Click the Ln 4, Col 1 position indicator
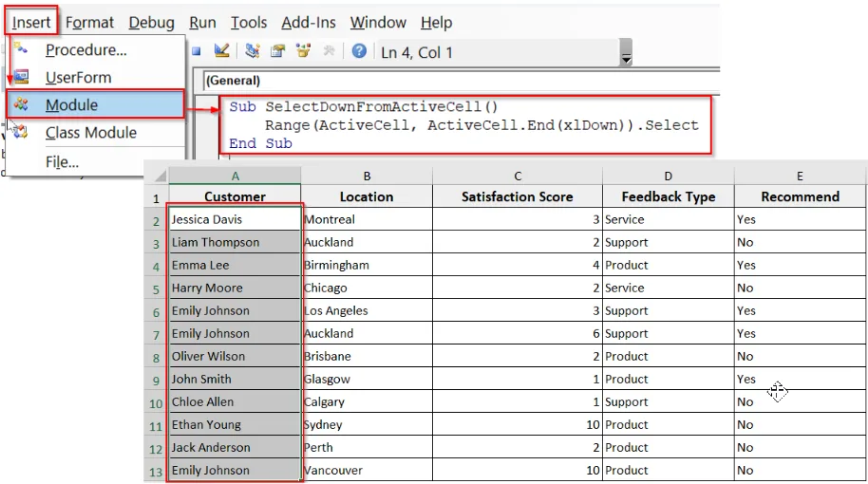 pos(417,52)
